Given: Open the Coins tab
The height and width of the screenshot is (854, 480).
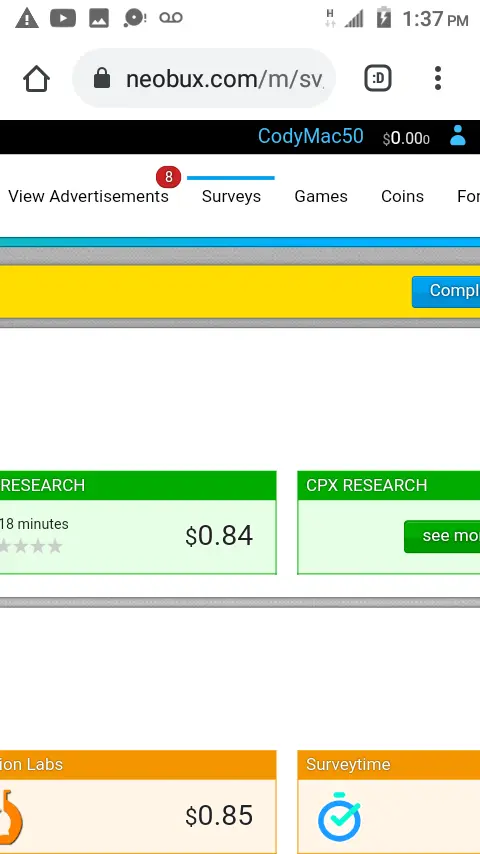Looking at the screenshot, I should click(402, 197).
